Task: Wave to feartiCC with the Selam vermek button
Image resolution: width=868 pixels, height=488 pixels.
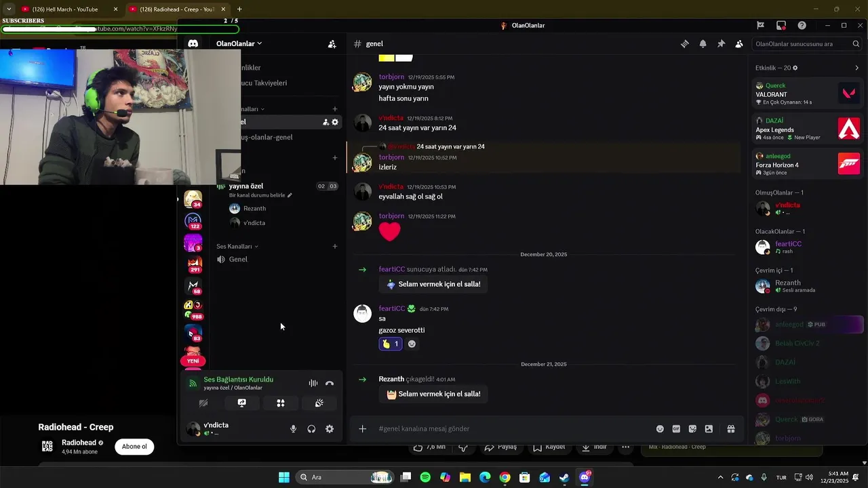Action: coord(433,285)
